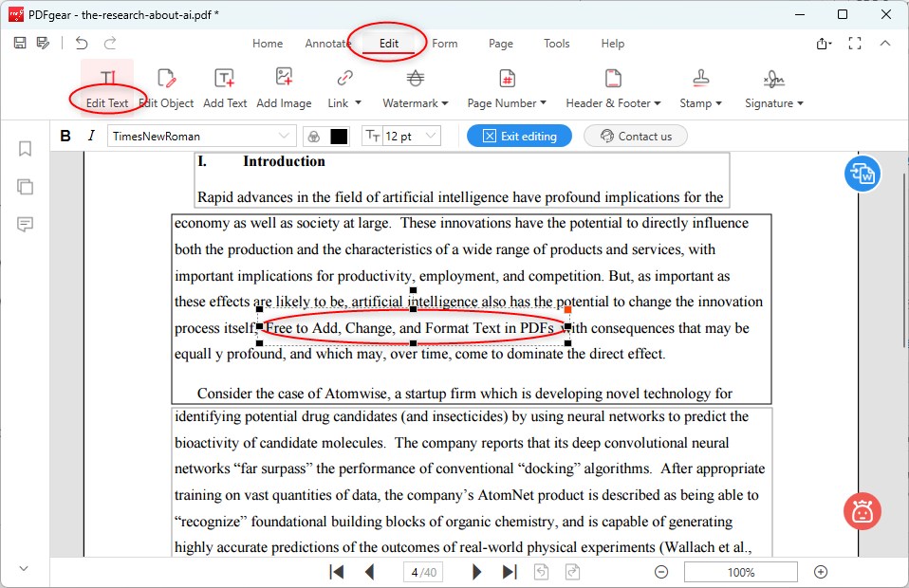Click the Save document icon
Viewport: 909px width, 588px height.
click(20, 44)
